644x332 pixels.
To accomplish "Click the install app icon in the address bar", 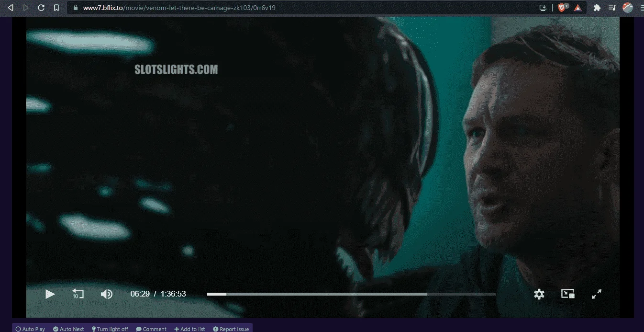I will point(543,8).
